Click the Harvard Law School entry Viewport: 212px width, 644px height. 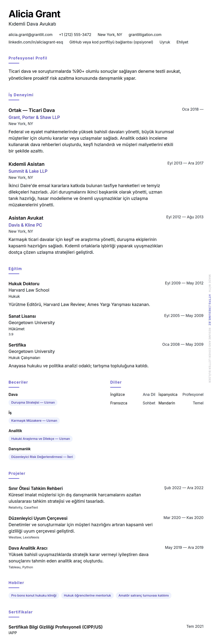[29, 290]
